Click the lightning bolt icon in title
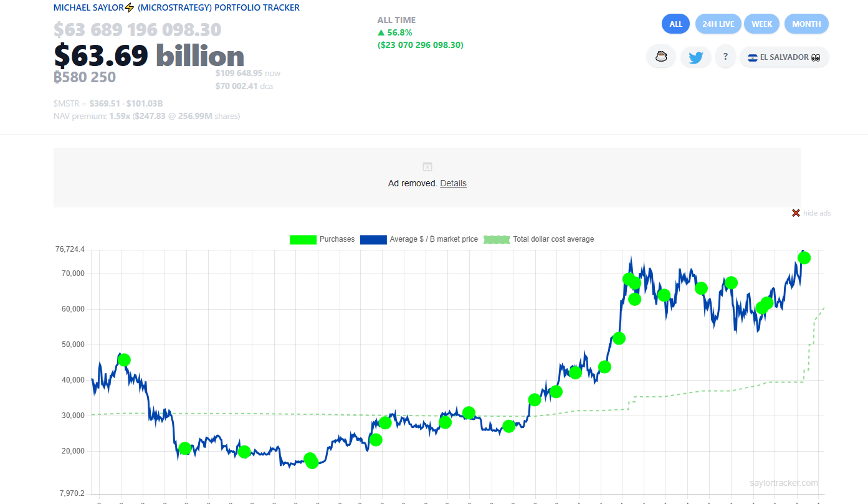This screenshot has height=504, width=868. (130, 8)
